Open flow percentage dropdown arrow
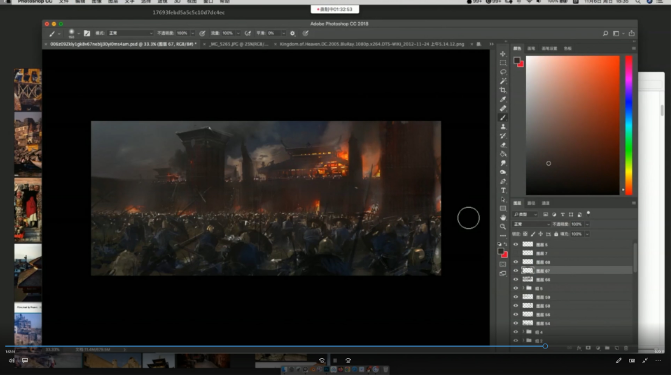Image resolution: width=672 pixels, height=376 pixels. pyautogui.click(x=238, y=33)
